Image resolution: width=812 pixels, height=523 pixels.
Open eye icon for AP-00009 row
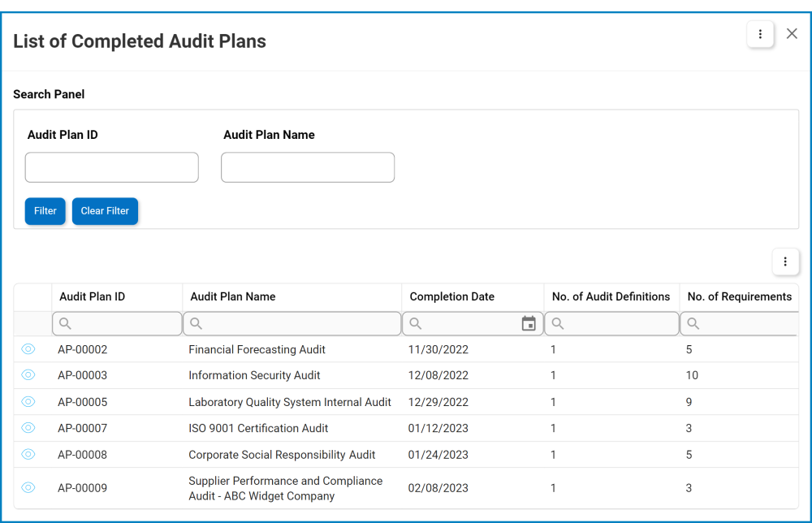28,488
